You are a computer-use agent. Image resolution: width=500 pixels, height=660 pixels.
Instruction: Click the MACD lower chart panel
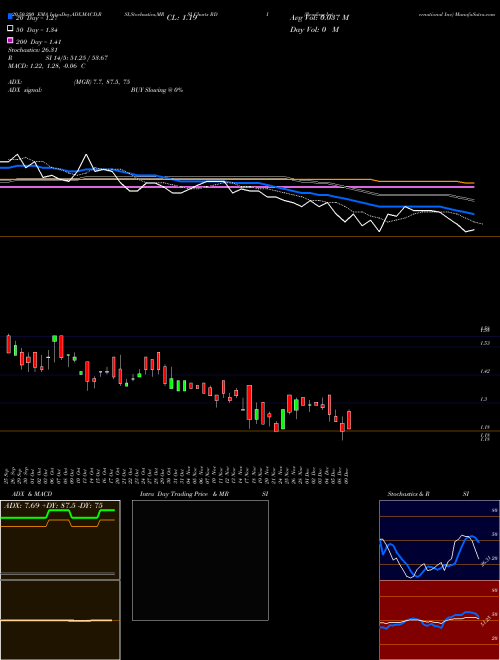(60, 620)
